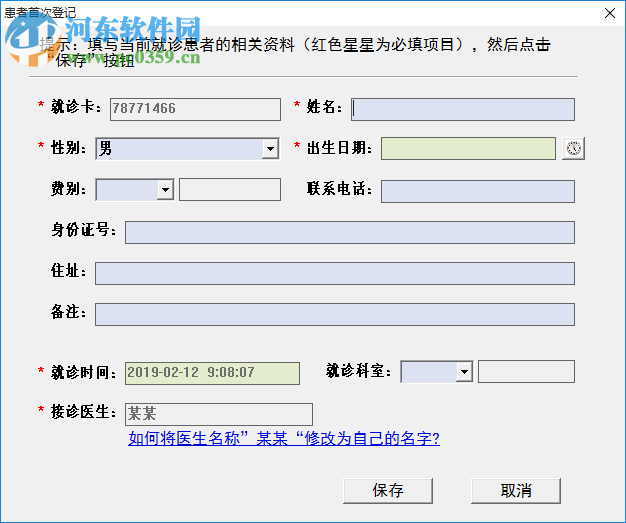Expand the 费别 dropdown arrow

165,190
